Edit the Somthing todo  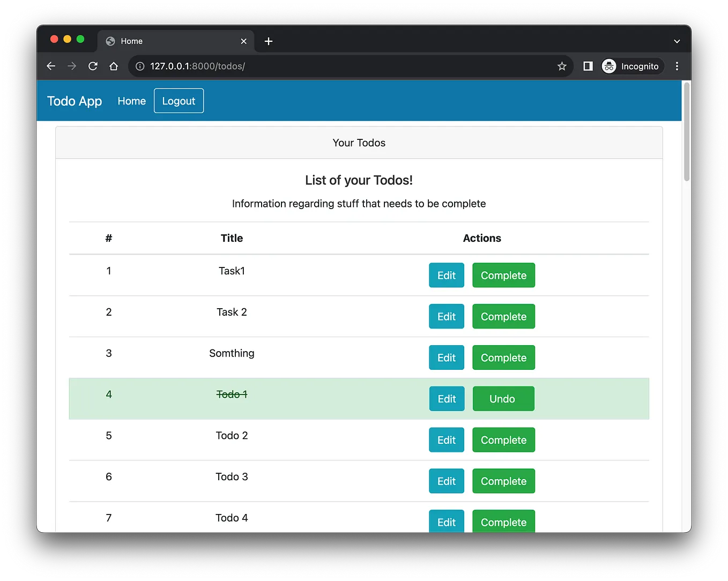tap(446, 357)
